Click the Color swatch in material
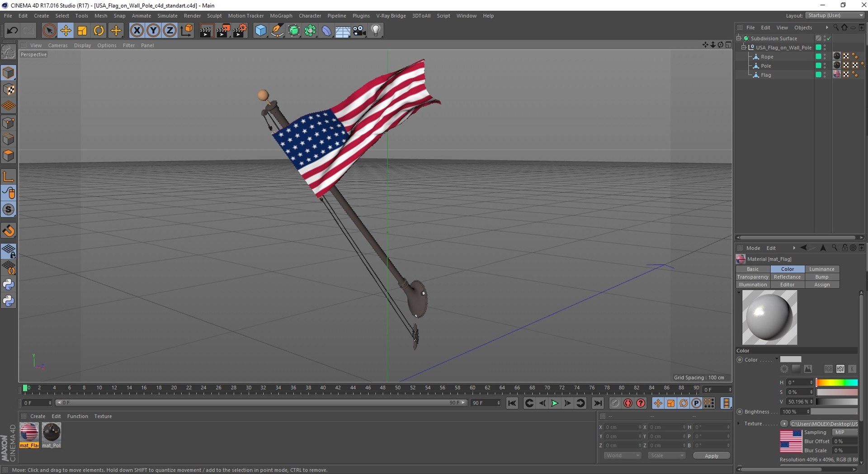Screen dimensions: 868x474 pyautogui.click(x=790, y=360)
